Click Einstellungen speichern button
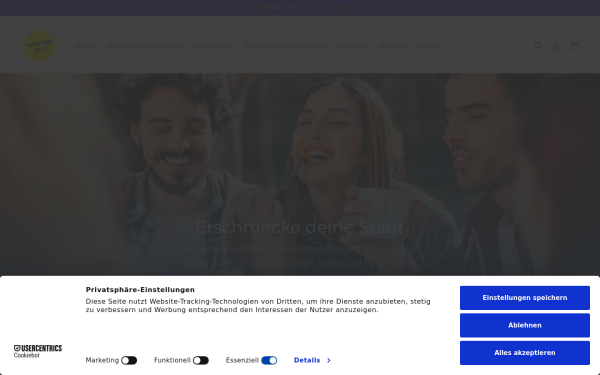 (x=525, y=298)
